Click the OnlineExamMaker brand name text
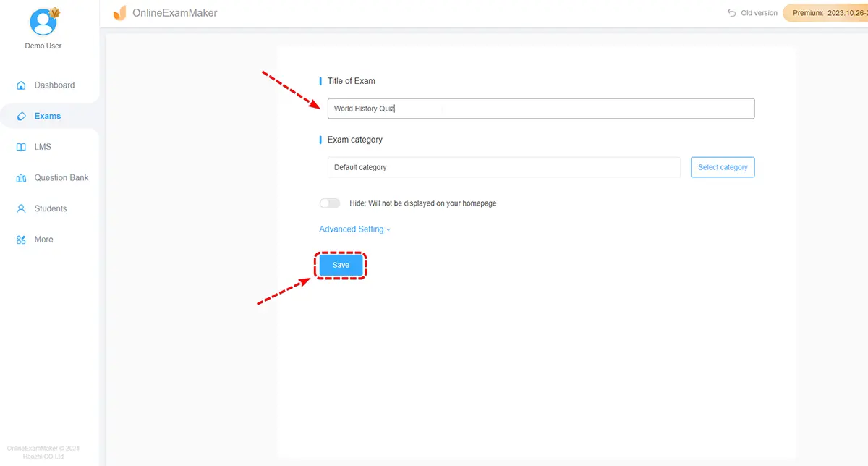Screen dimensions: 868x466 point(174,13)
